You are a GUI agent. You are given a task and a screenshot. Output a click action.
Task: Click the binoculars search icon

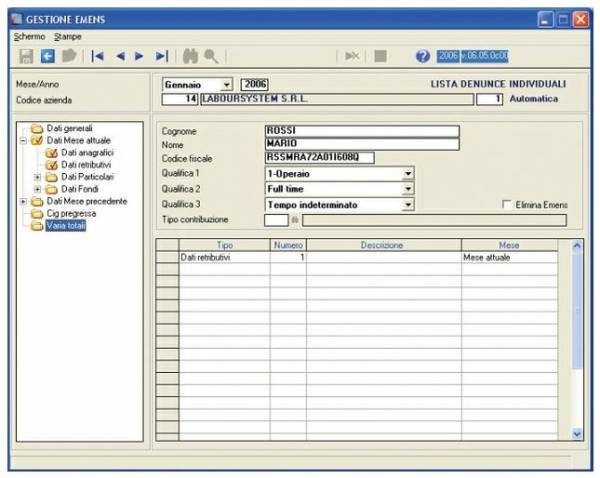tap(191, 56)
